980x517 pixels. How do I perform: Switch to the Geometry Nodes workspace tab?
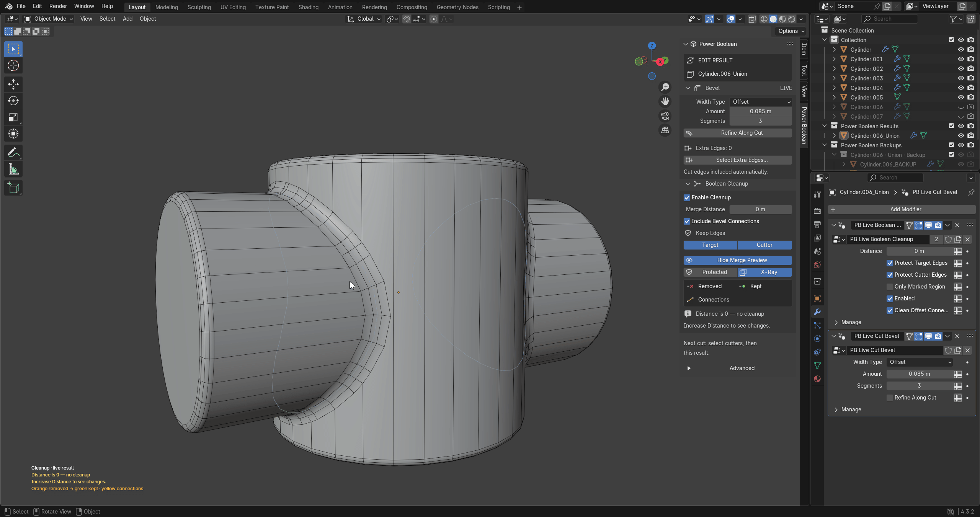pos(457,7)
